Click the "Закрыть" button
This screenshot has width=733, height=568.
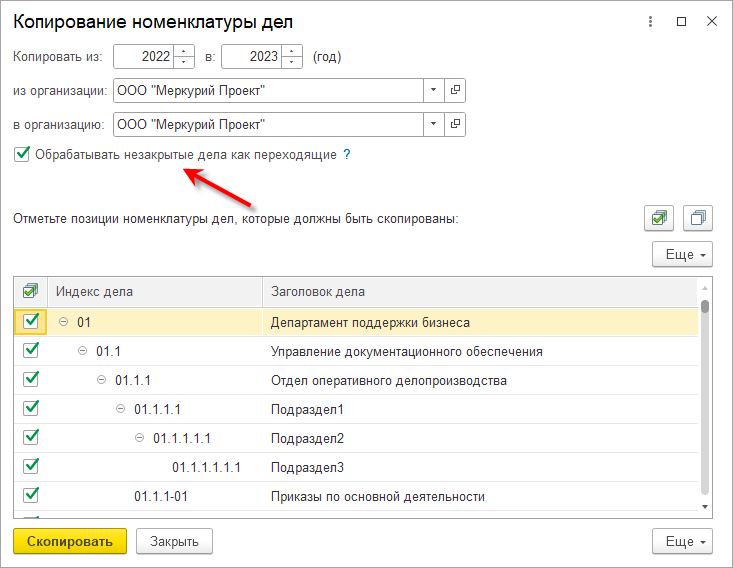click(174, 541)
